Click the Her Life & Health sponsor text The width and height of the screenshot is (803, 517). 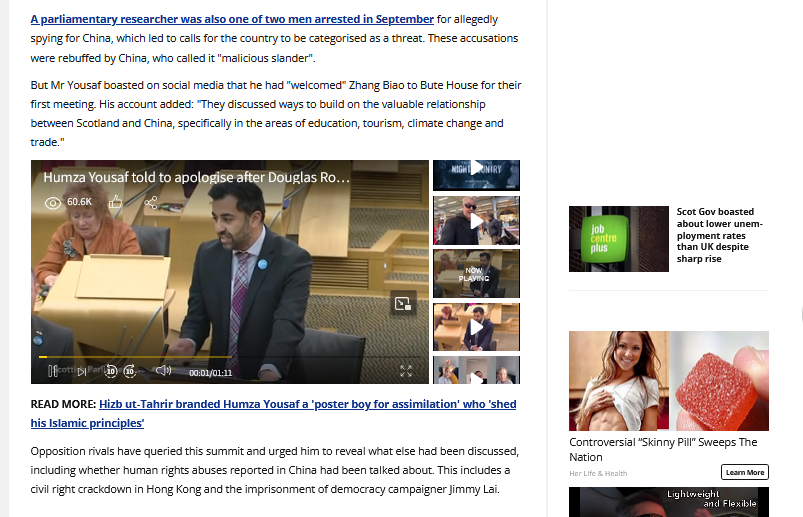coord(598,473)
